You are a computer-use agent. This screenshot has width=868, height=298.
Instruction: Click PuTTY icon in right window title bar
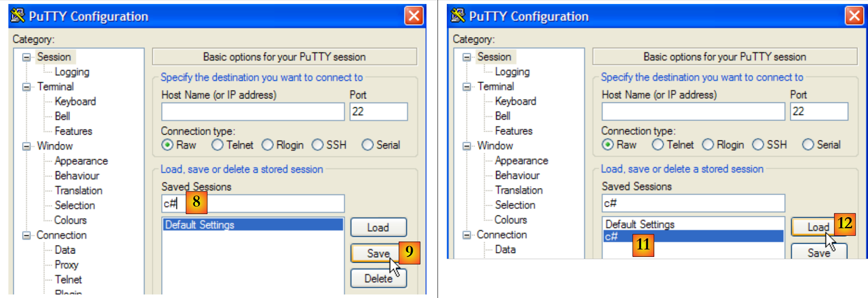458,15
